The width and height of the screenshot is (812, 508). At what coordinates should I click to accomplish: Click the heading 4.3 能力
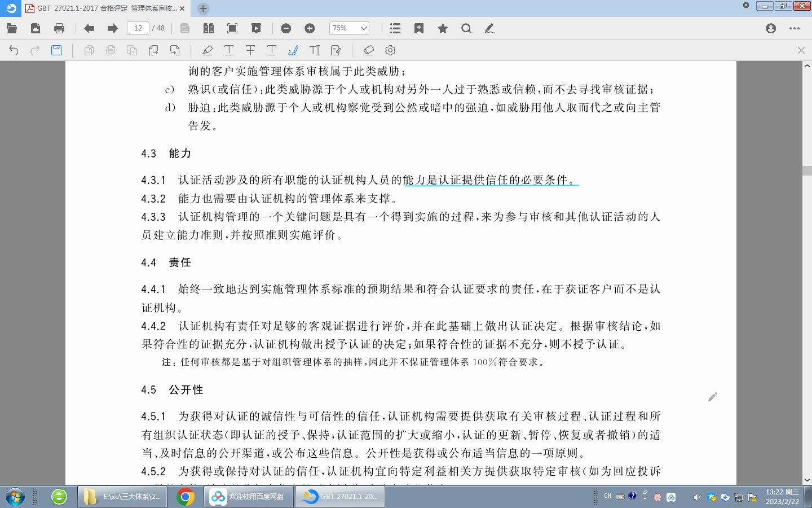click(166, 154)
